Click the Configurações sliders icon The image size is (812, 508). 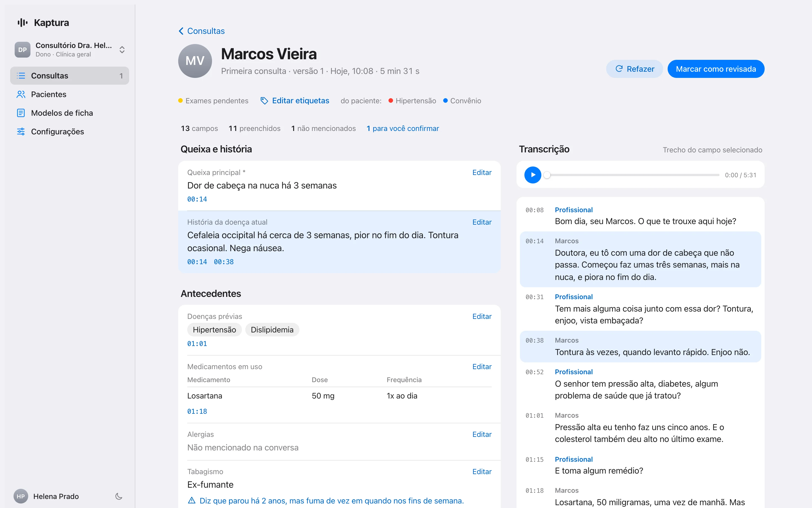tap(21, 131)
